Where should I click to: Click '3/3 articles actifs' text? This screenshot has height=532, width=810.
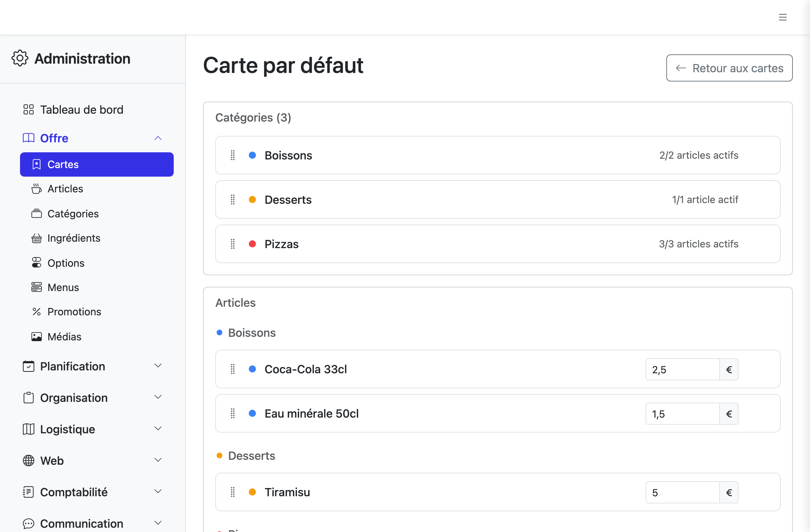[x=699, y=244]
